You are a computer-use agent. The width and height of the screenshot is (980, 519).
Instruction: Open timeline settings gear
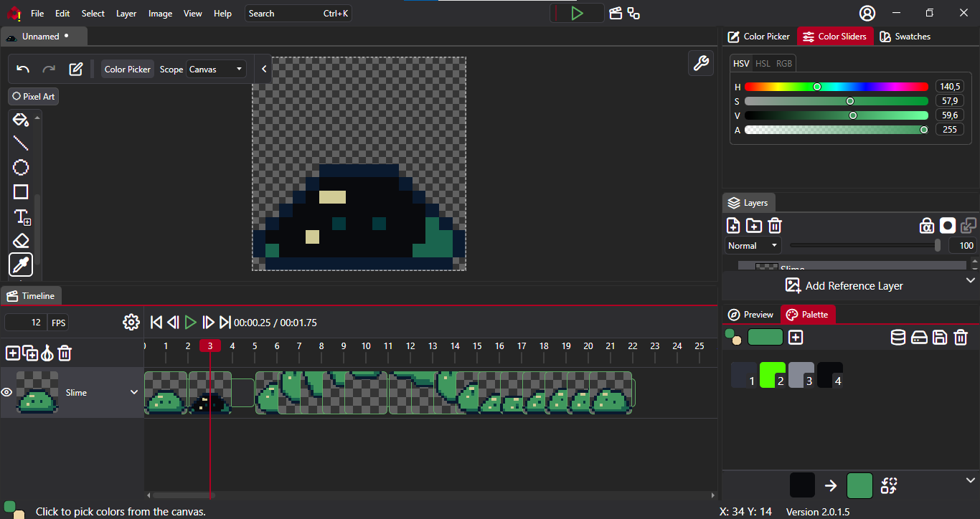click(x=131, y=323)
